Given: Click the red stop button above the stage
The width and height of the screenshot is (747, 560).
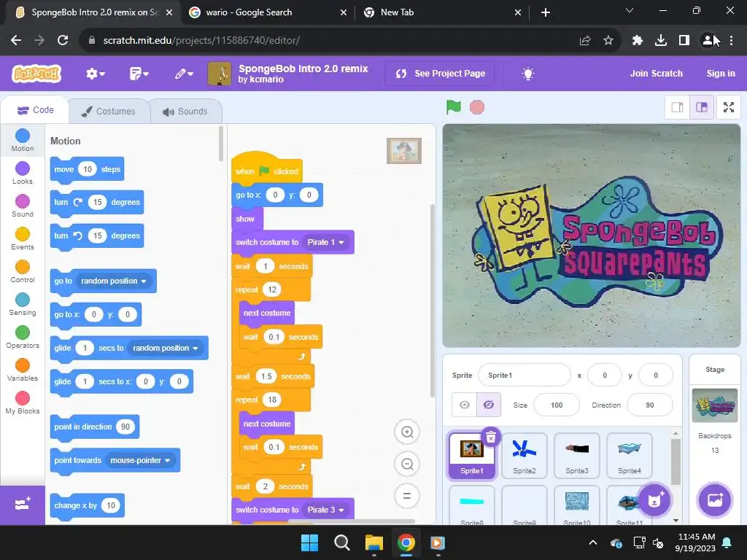Looking at the screenshot, I should click(x=476, y=107).
